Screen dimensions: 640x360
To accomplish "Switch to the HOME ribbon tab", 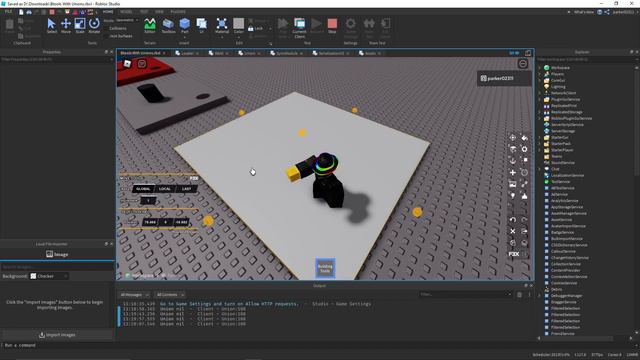I will click(x=108, y=12).
